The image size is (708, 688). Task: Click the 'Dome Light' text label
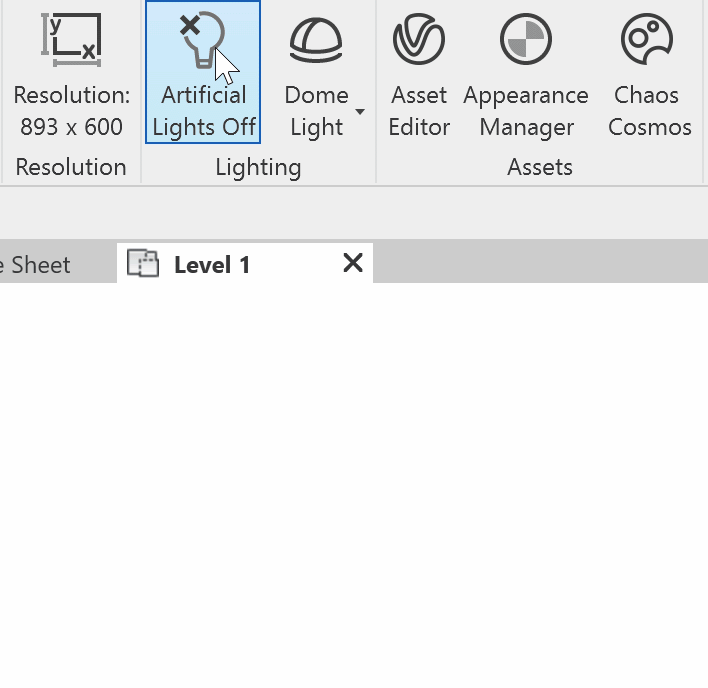317,111
